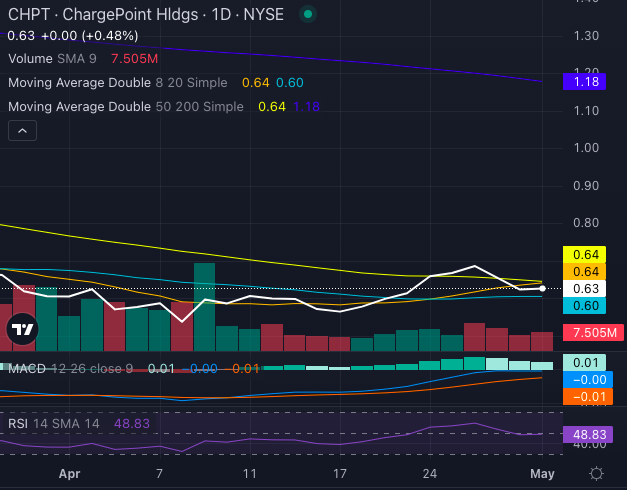Click the 7.505M value in the Volume legend
Viewport: 627px width, 490px height.
point(134,59)
